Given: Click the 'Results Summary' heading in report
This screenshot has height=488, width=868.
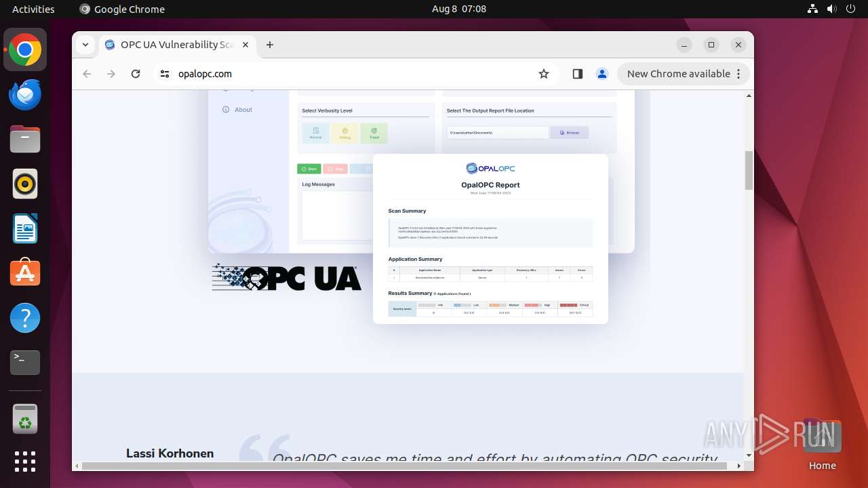Looking at the screenshot, I should 410,293.
